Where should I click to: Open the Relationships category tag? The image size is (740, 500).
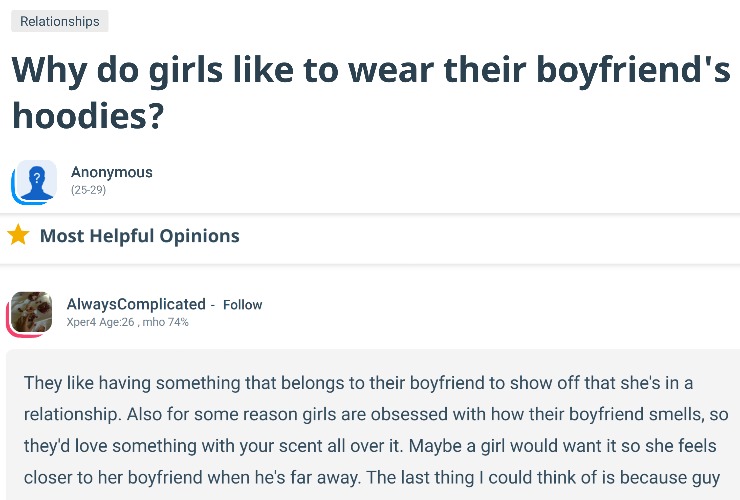pyautogui.click(x=60, y=21)
